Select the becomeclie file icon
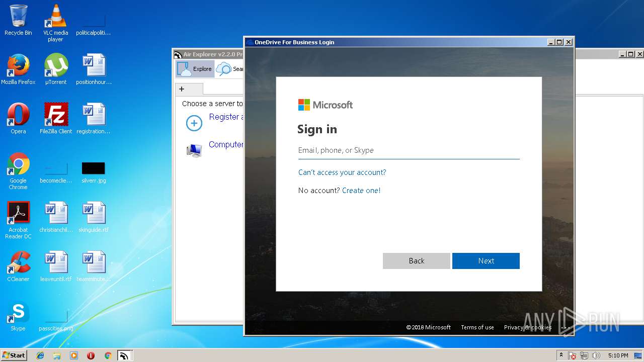Image resolution: width=644 pixels, height=362 pixels. tap(56, 171)
